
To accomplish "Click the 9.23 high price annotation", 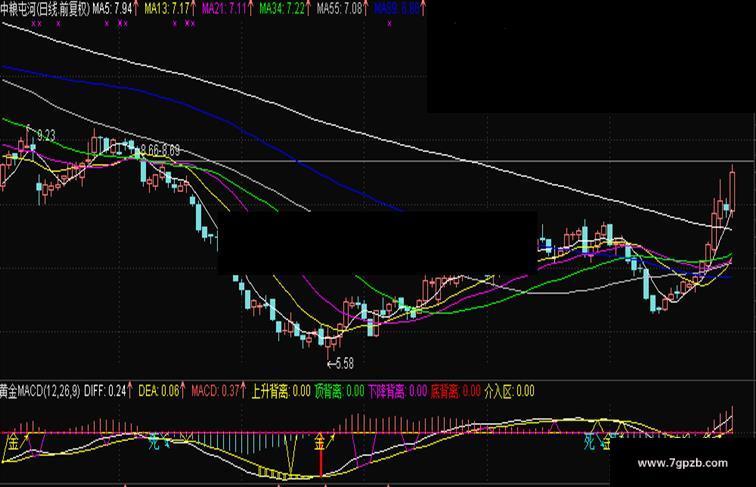I will pos(46,135).
